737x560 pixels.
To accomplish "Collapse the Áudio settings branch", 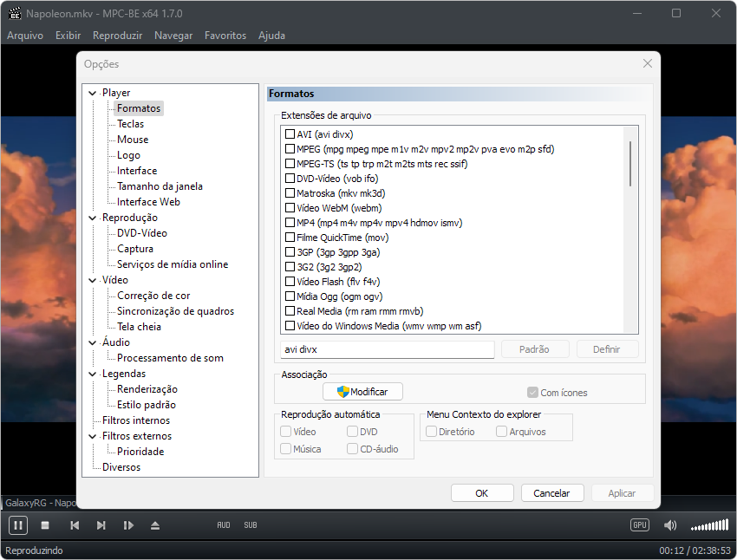I will click(92, 342).
